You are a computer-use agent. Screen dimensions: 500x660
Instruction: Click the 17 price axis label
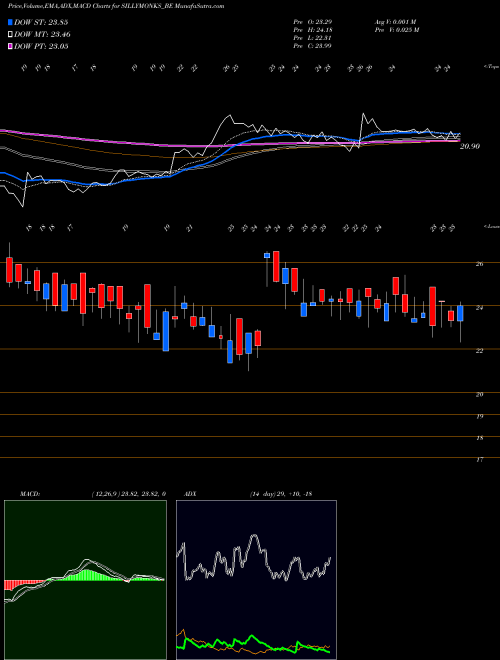pyautogui.click(x=480, y=460)
